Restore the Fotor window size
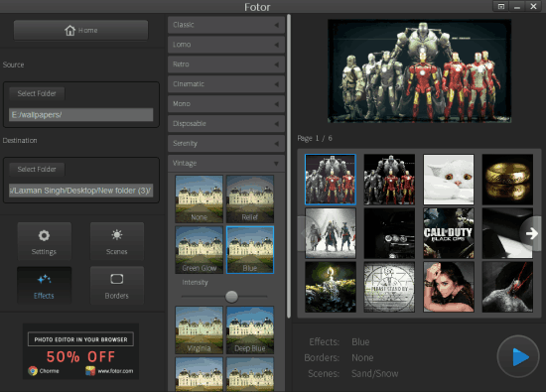 pos(501,6)
